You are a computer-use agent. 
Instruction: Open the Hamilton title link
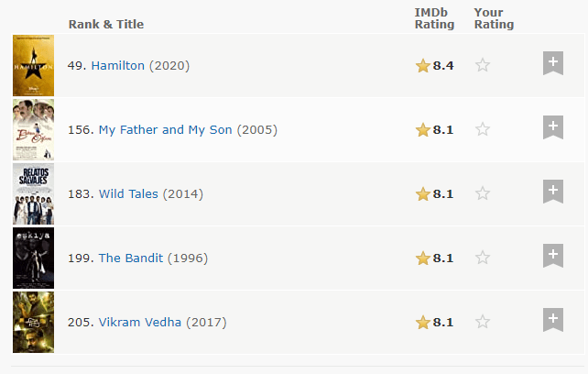(x=117, y=66)
